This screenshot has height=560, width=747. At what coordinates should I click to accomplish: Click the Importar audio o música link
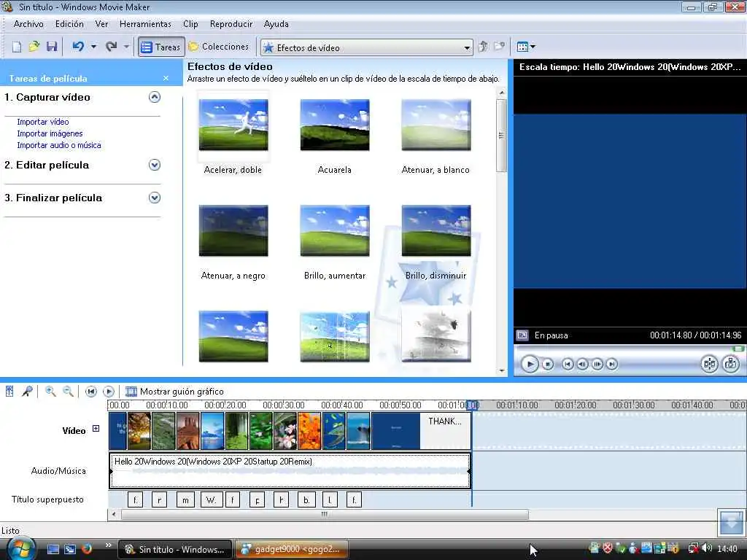click(59, 145)
